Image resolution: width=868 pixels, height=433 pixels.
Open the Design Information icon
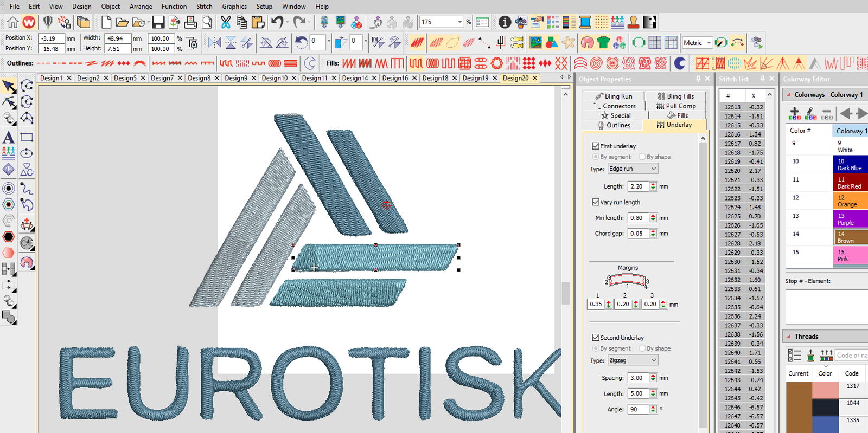(505, 22)
